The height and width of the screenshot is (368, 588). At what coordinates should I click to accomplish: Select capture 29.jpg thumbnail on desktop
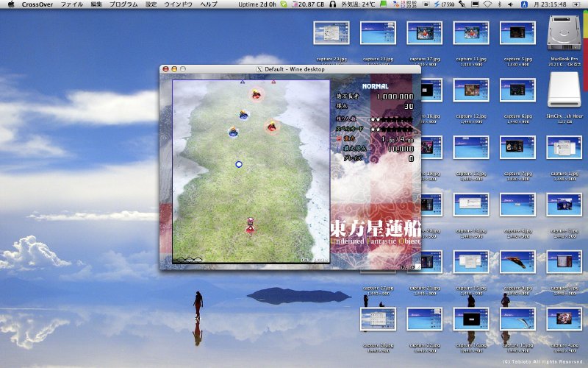coord(331,33)
